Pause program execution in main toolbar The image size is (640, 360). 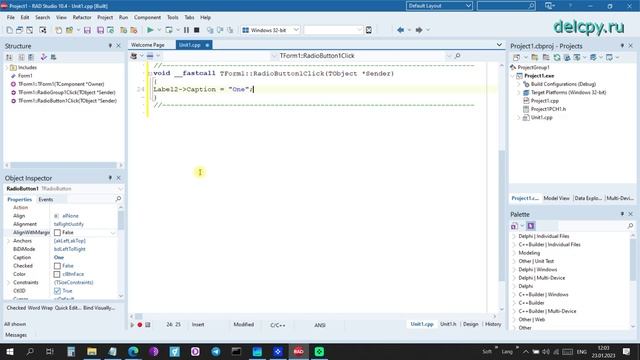(186, 30)
